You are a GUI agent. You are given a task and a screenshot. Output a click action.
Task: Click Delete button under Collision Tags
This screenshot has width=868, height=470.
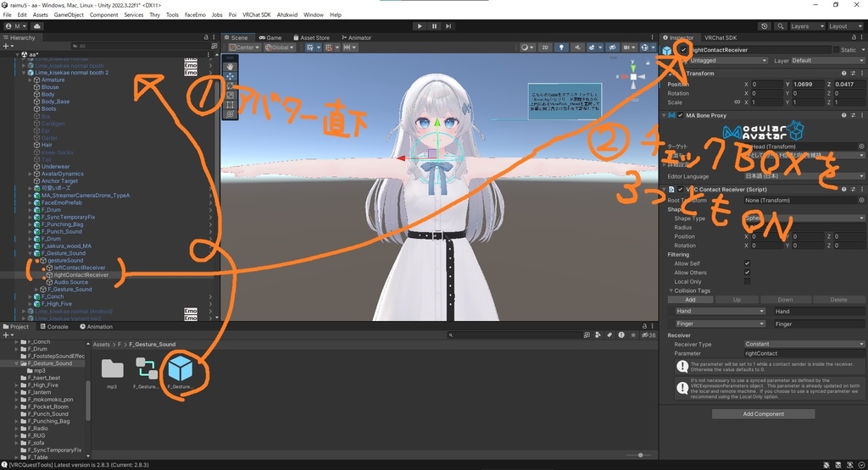coord(838,300)
